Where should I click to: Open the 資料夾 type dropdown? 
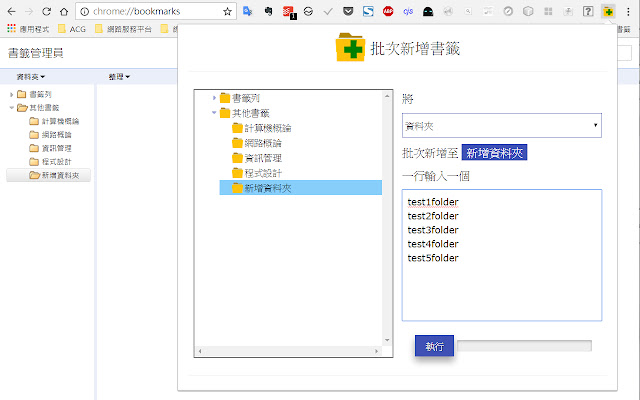[502, 126]
